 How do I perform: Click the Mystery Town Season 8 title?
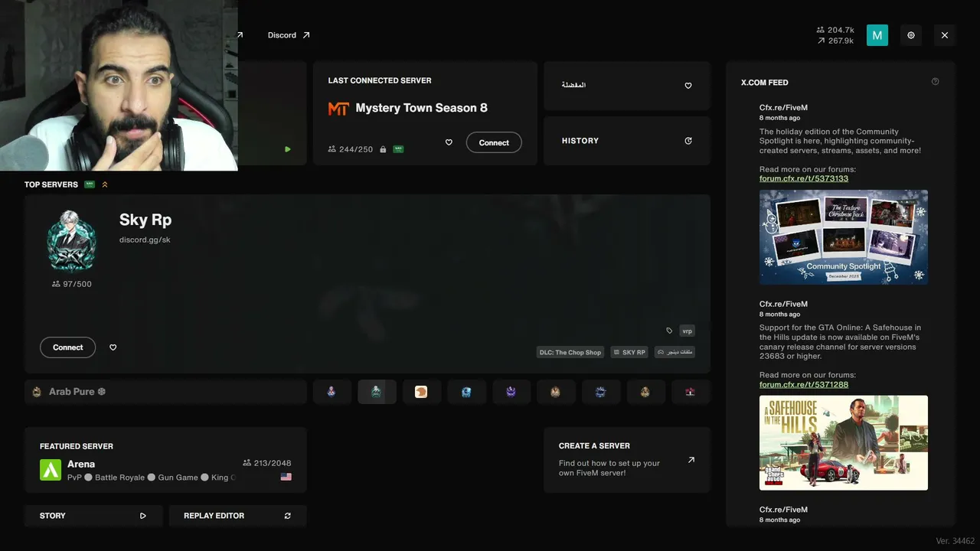tap(421, 108)
